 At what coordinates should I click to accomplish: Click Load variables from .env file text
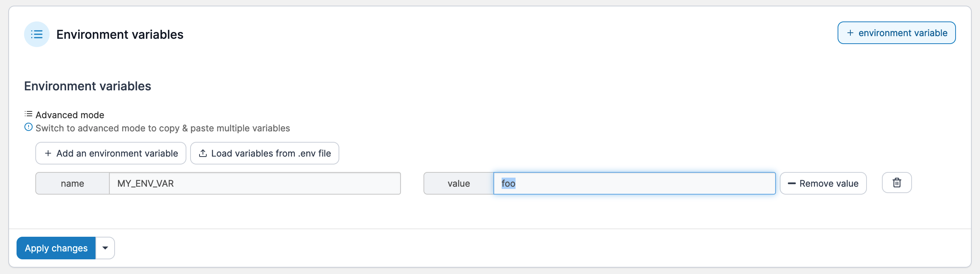[271, 153]
